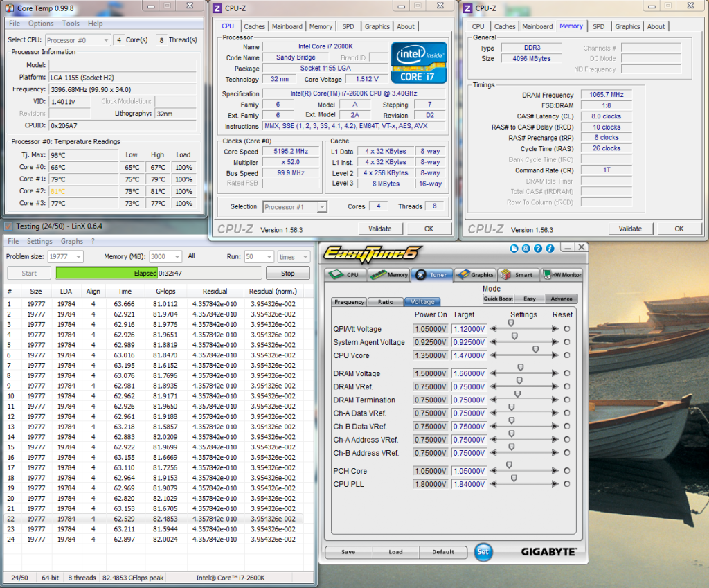Raise DRAM Termination using right arrow
Viewport: 709px width, 588px height.
coord(555,400)
